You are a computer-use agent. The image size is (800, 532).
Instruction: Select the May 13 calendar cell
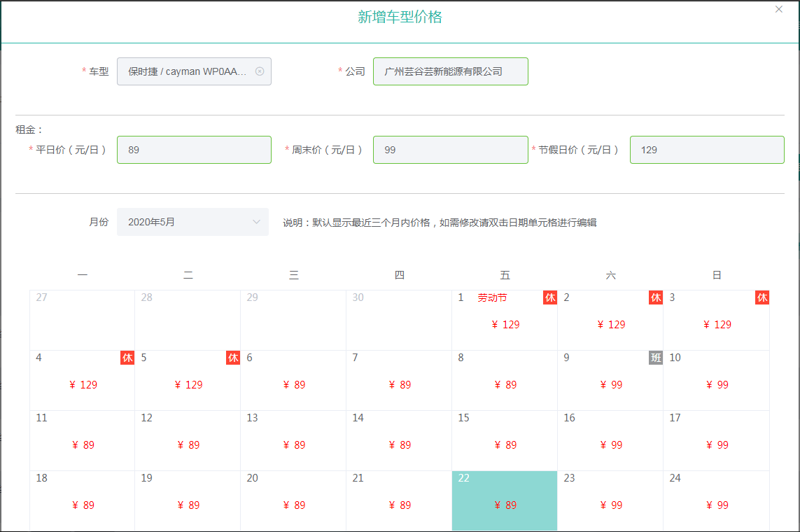point(293,440)
